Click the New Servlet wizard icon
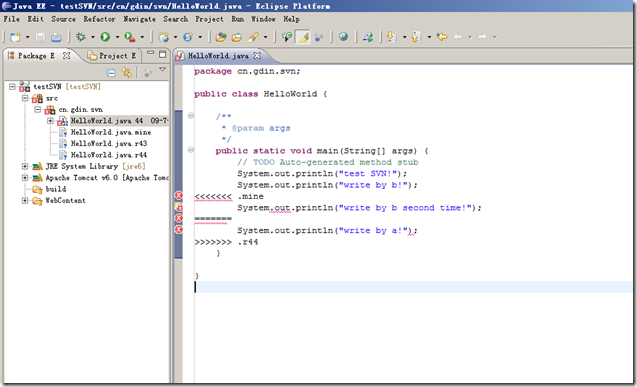Image resolution: width=637 pixels, height=387 pixels. click(188, 37)
